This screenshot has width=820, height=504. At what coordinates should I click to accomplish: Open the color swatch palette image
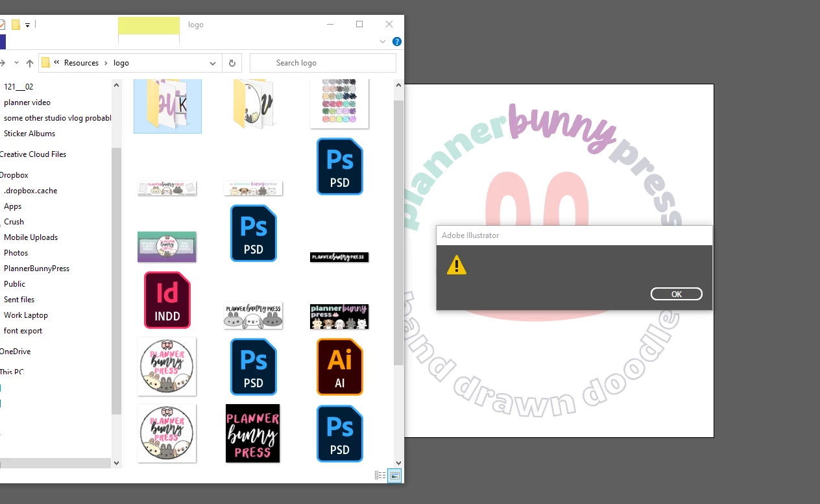coord(339,103)
